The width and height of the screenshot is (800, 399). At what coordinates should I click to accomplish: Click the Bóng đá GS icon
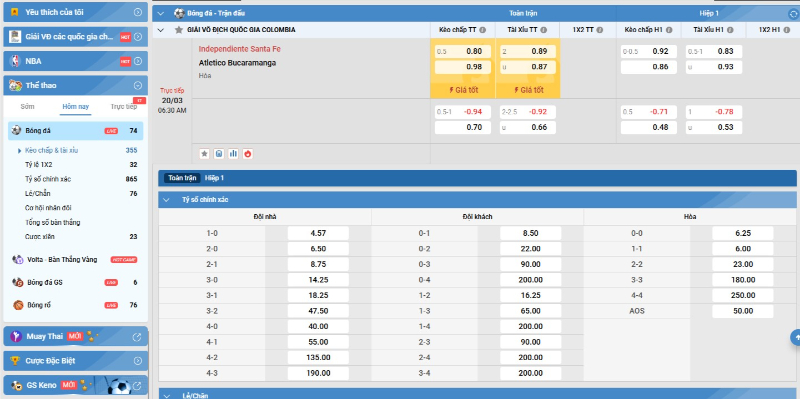[18, 282]
